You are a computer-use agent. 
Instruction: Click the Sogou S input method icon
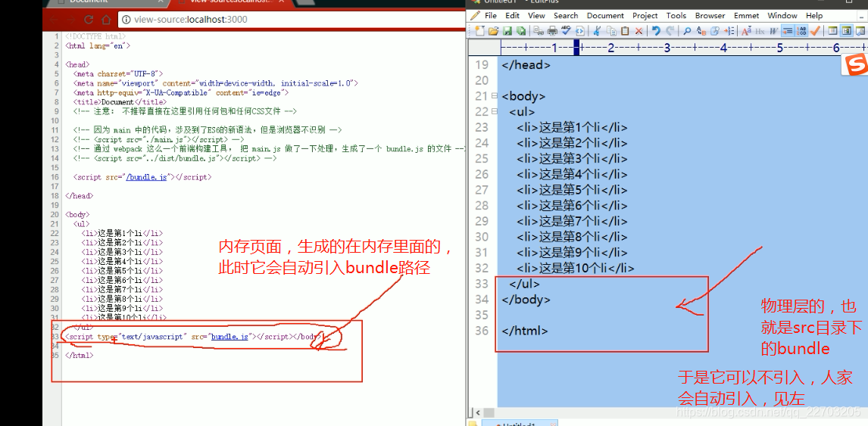coord(855,64)
